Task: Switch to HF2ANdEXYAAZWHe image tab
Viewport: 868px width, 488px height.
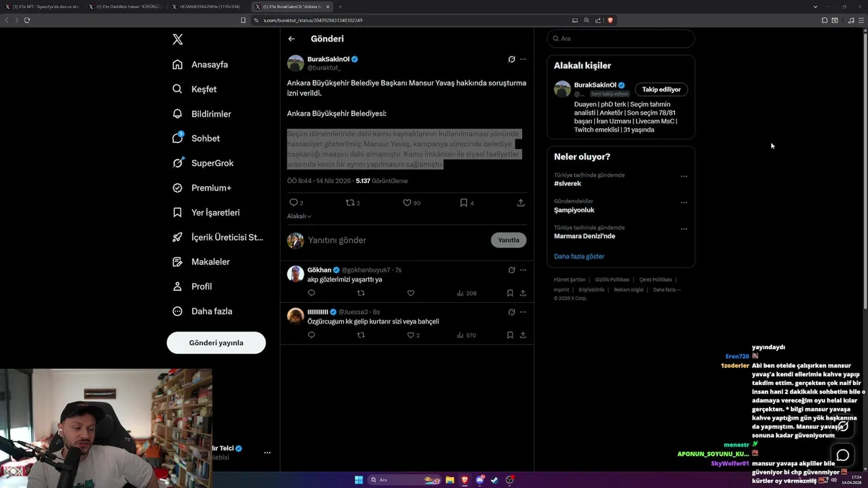Action: click(x=207, y=7)
